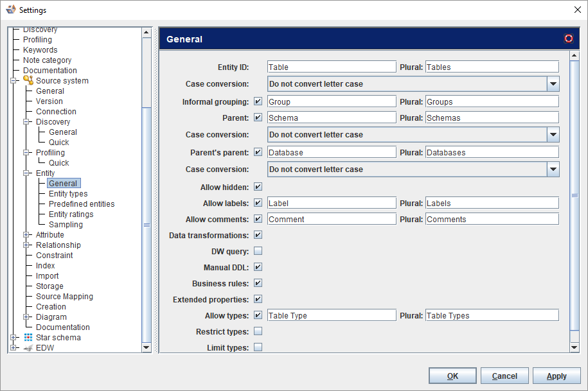This screenshot has height=391, width=588.
Task: Toggle the Restrict types checkbox
Action: 258,331
